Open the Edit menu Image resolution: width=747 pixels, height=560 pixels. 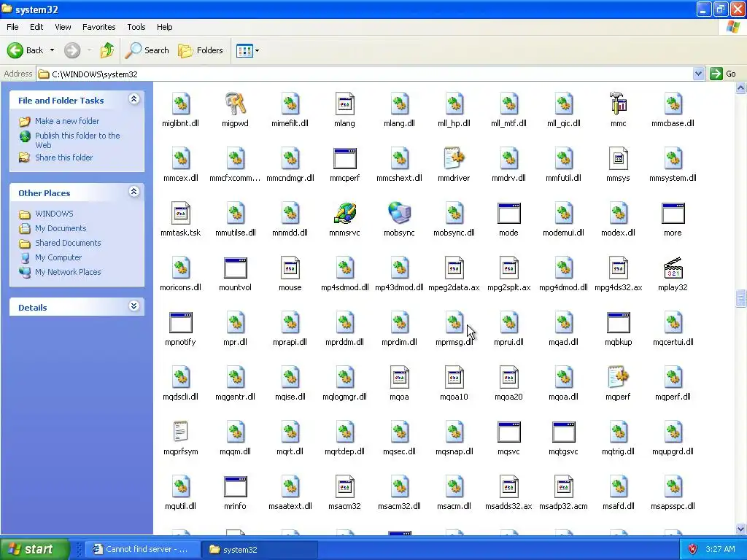pyautogui.click(x=36, y=27)
